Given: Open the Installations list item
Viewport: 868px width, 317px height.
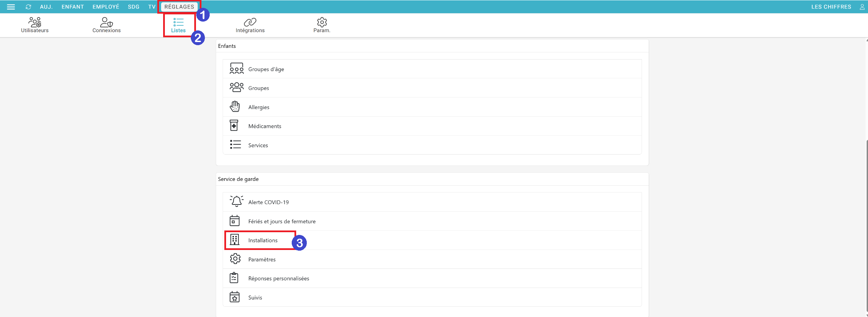Looking at the screenshot, I should click(x=263, y=240).
